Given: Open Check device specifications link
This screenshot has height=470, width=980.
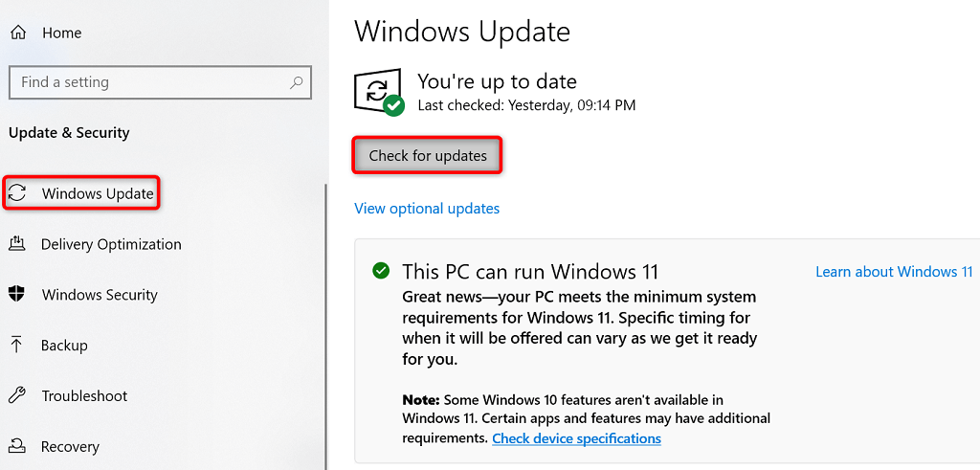Looking at the screenshot, I should point(576,438).
